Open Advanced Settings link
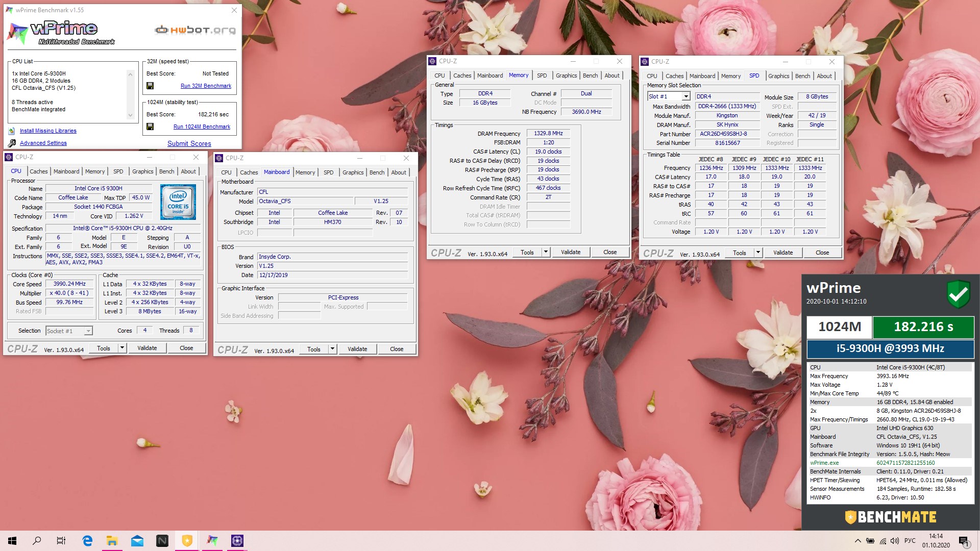The width and height of the screenshot is (980, 551). coord(43,143)
